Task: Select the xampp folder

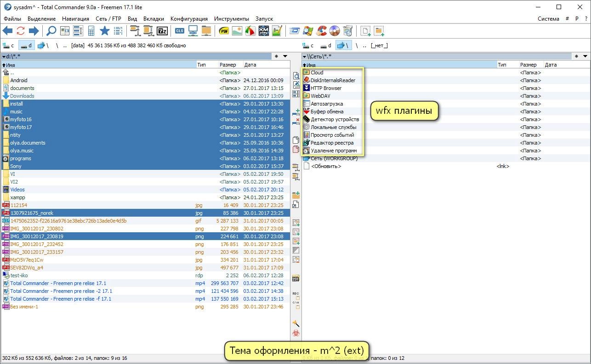Action: tap(145, 197)
